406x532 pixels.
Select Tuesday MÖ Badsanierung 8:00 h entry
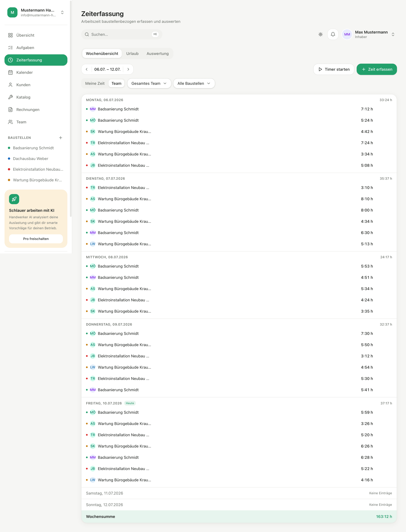pos(239,210)
